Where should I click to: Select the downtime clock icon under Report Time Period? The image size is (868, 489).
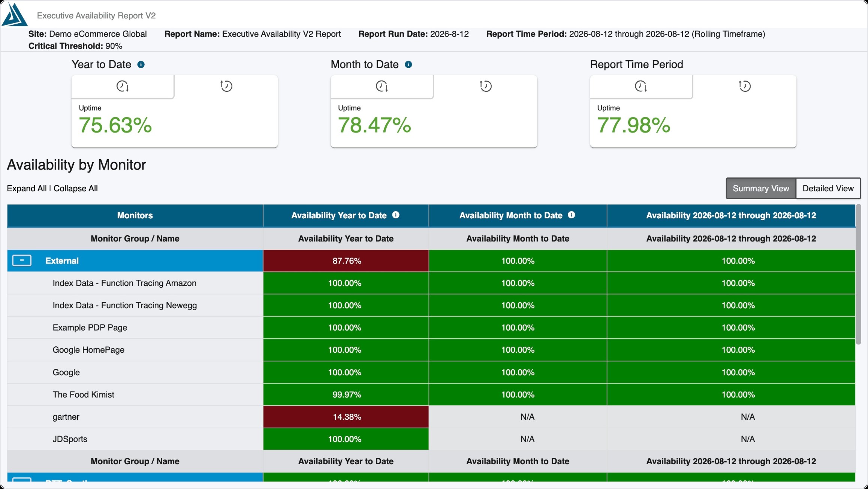[x=641, y=86]
